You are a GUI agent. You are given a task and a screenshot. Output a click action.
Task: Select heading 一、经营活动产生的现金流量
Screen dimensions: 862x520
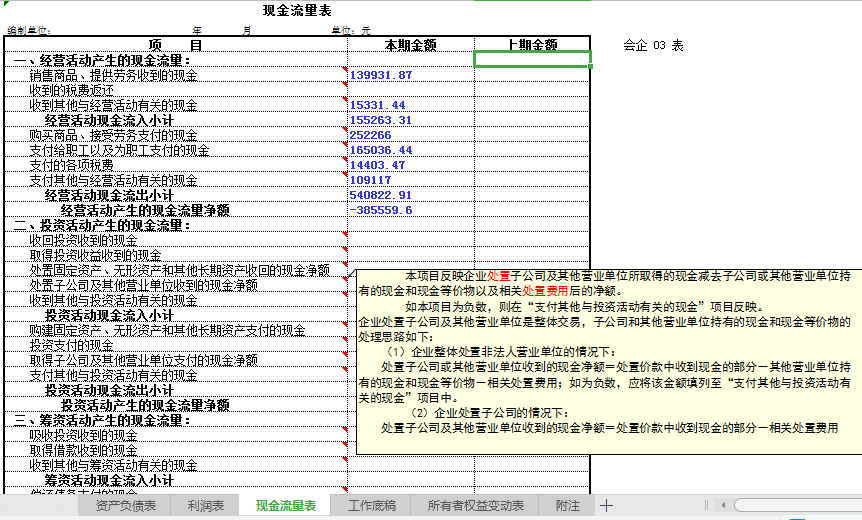[176, 59]
